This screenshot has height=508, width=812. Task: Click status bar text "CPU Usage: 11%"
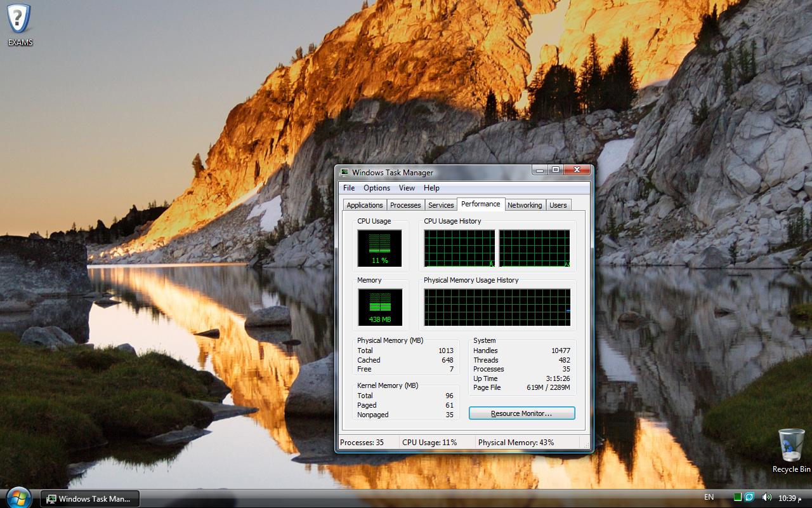429,443
